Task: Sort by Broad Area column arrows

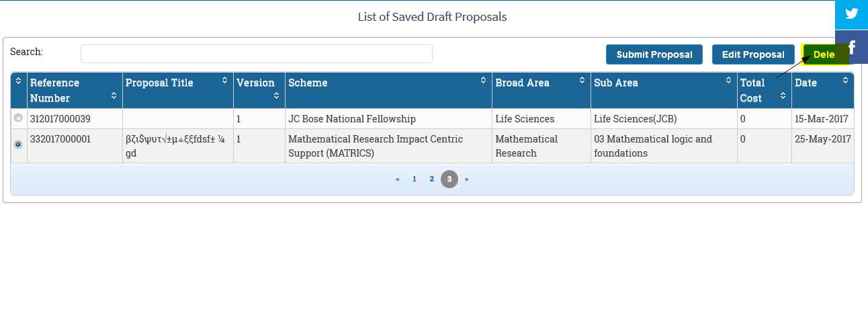Action: click(x=582, y=81)
